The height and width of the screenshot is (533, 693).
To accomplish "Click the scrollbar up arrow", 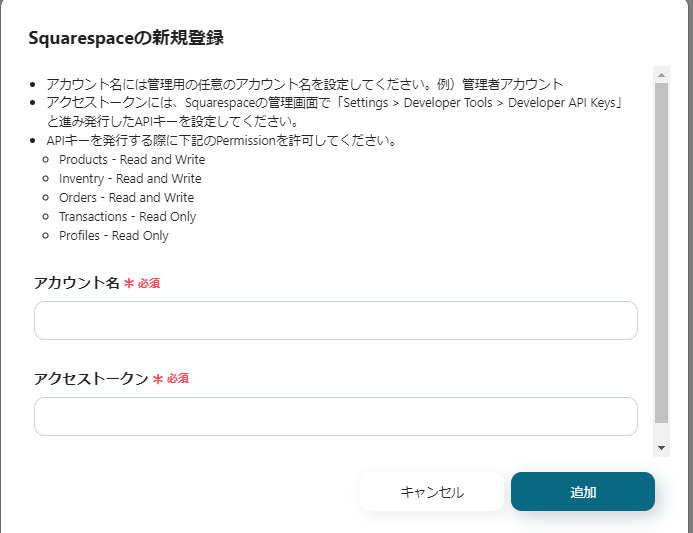I will pyautogui.click(x=661, y=74).
